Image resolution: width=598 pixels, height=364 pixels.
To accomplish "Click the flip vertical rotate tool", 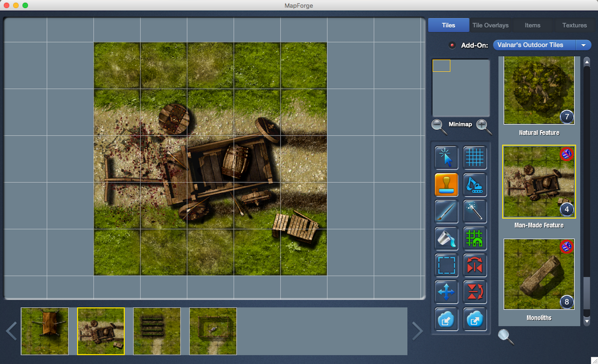I will point(475,293).
